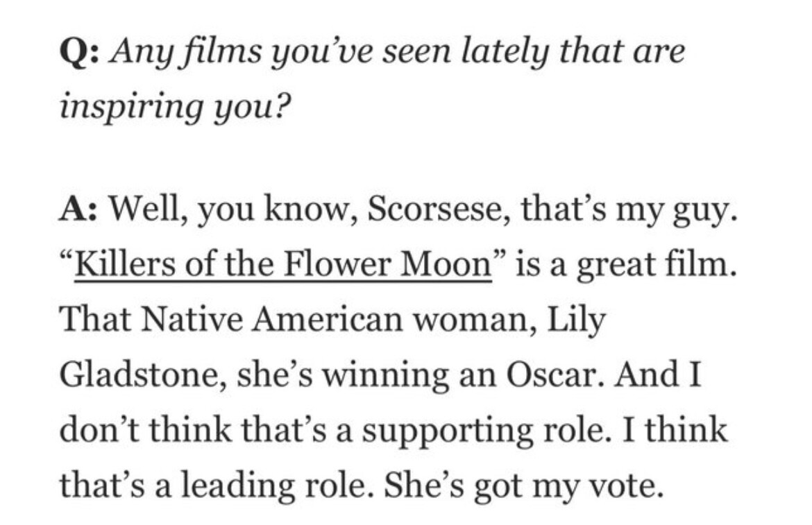The height and width of the screenshot is (525, 812).
Task: Click the word "American" in the answer
Action: click(x=295, y=321)
